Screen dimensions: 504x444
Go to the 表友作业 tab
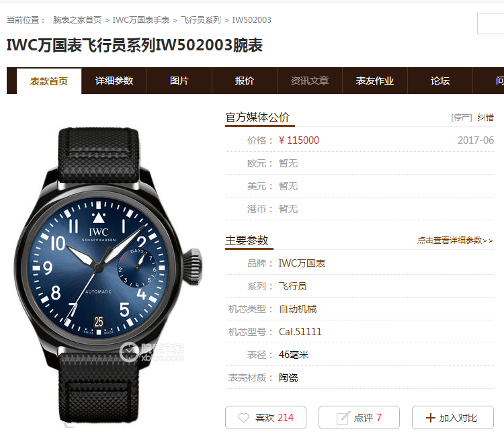click(x=375, y=81)
